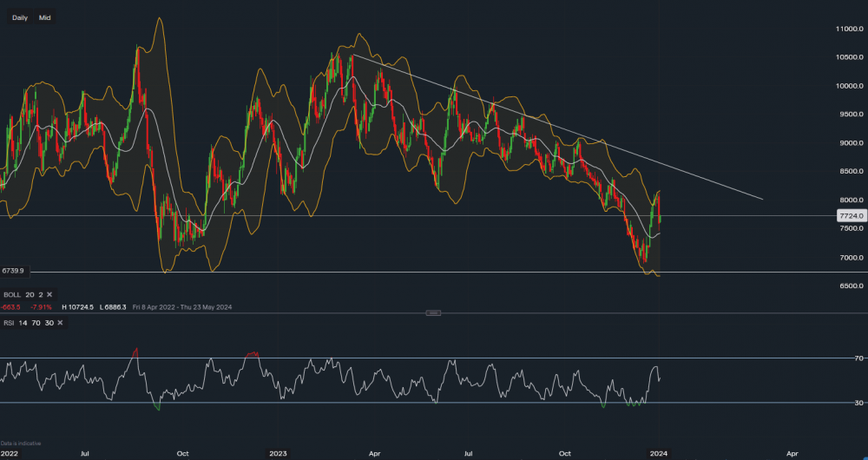
Task: Edit the RSI overbought value 70
Action: coord(37,323)
